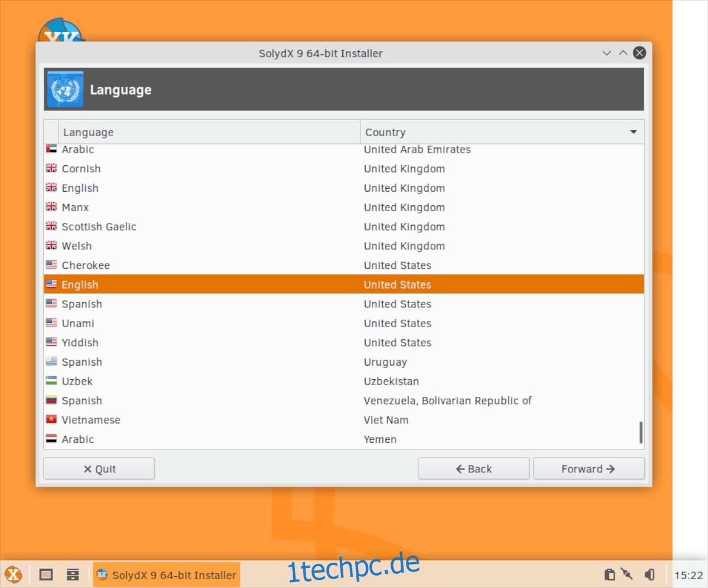Image resolution: width=708 pixels, height=588 pixels.
Task: Click the Venezuela, Bolivarian Republic of cell
Action: tap(448, 400)
